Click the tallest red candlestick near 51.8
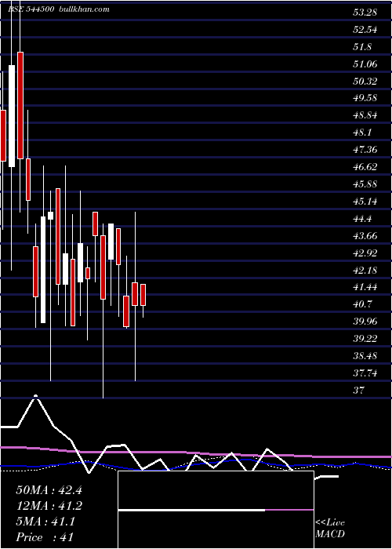The height and width of the screenshot is (549, 392). click(20, 105)
